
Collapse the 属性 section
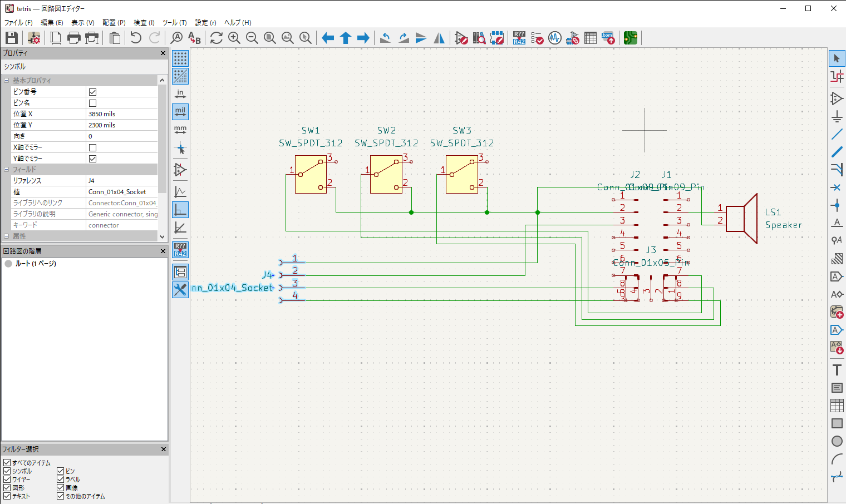[x=7, y=236]
